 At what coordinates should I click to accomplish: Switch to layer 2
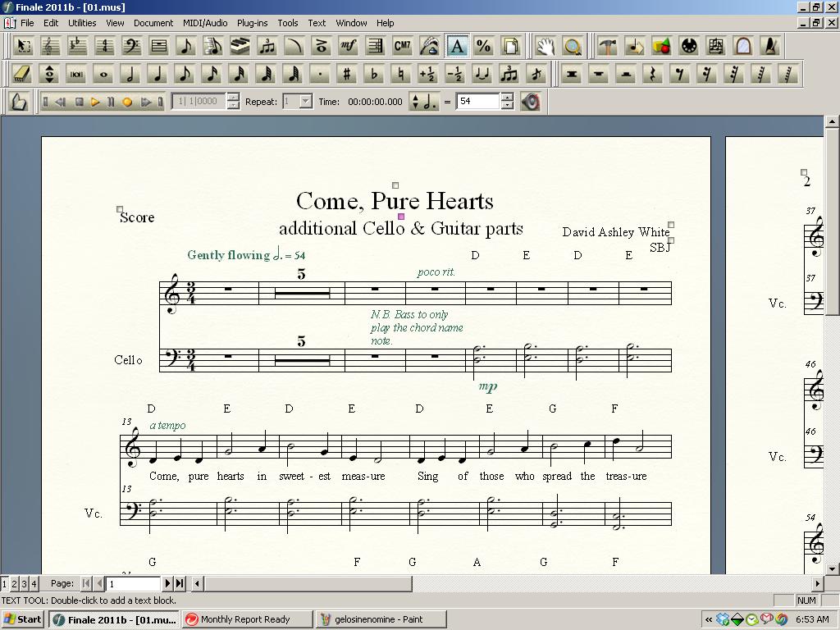click(15, 583)
